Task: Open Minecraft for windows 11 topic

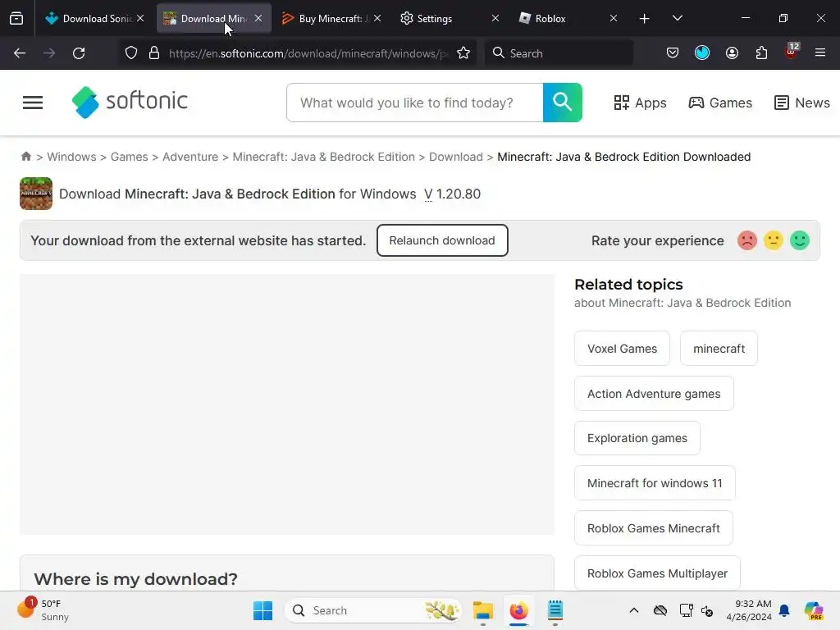Action: (655, 482)
